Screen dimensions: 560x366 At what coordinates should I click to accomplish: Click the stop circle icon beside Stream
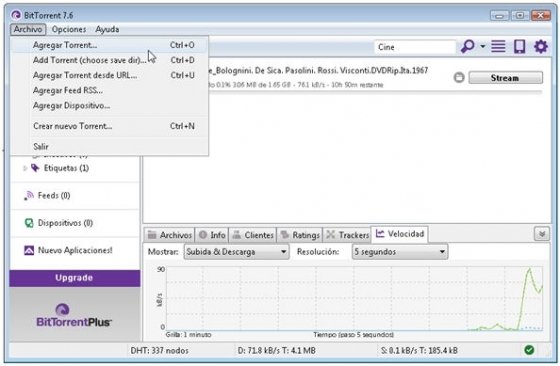(459, 77)
